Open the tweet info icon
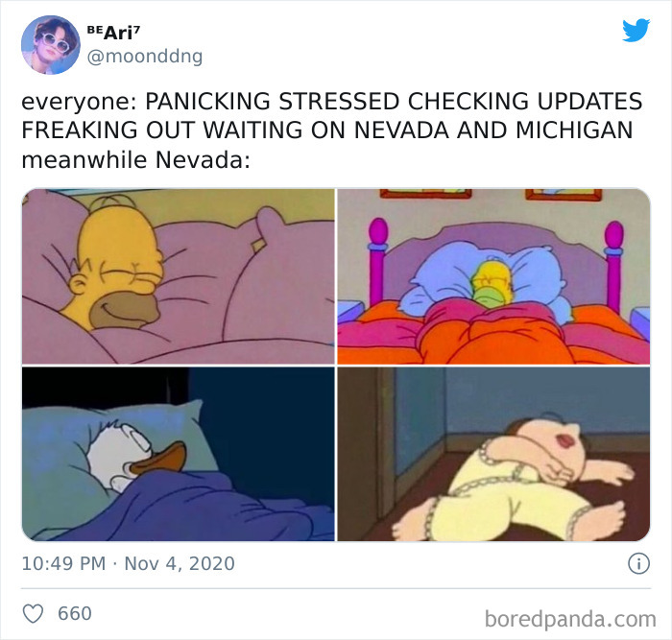 (x=638, y=564)
